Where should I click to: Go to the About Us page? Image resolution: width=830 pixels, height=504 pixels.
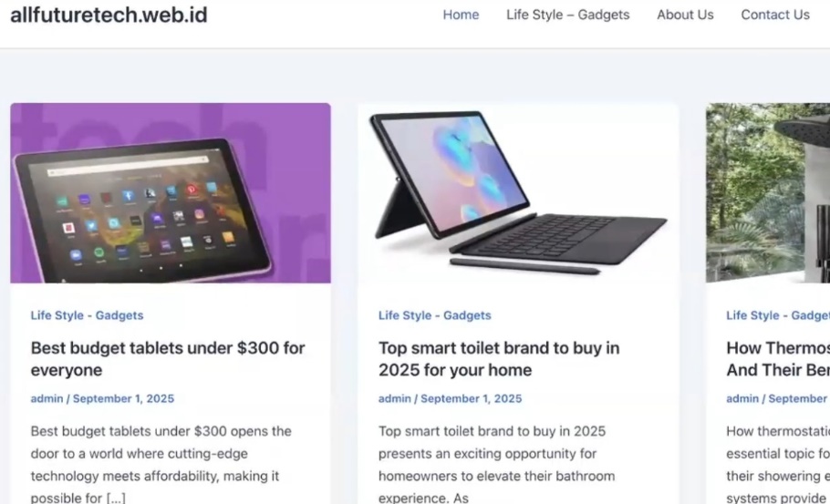click(x=685, y=15)
